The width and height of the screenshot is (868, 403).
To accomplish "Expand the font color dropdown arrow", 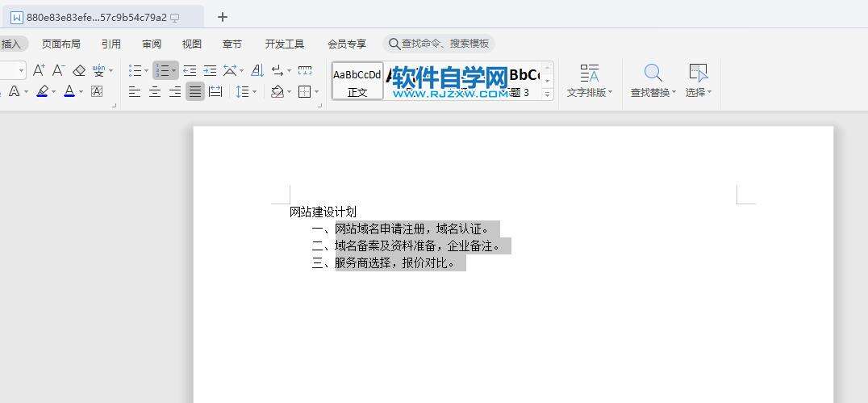I will pos(81,91).
